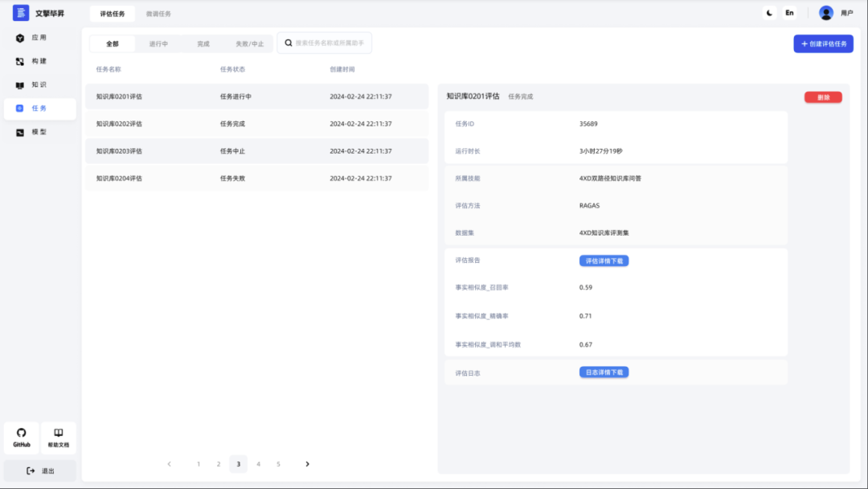Click the 任务进行中 status cell
Screen dimensions: 868x489
click(x=235, y=97)
